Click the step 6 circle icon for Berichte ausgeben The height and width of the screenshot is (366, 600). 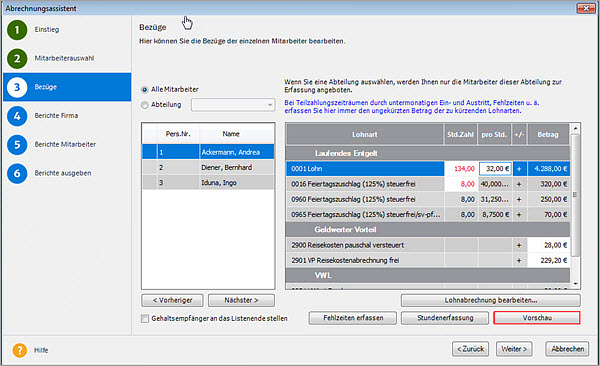[x=17, y=173]
